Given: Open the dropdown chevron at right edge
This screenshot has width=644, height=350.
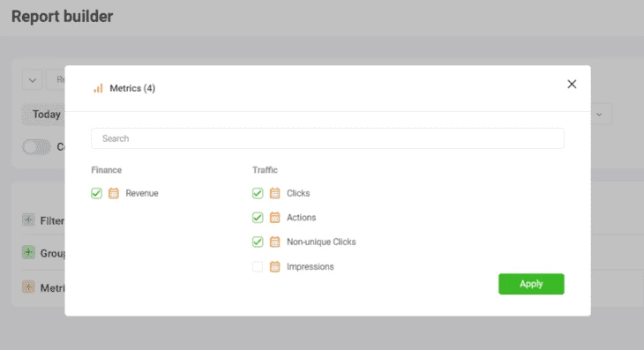Looking at the screenshot, I should (x=599, y=115).
